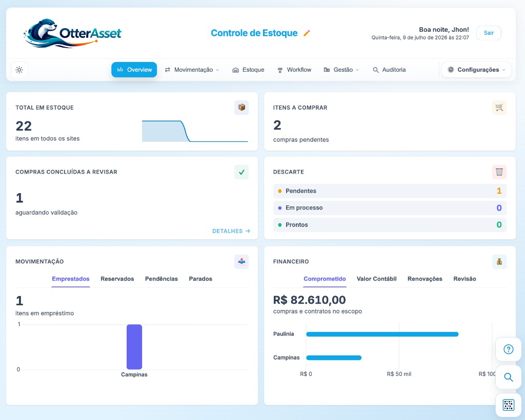Click the Campinas purple chart bar

click(134, 347)
